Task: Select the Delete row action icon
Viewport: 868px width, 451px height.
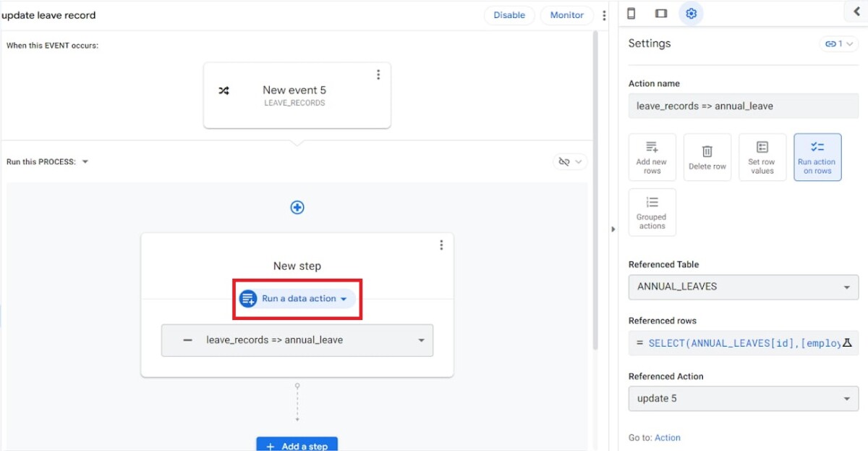Action: 707,156
